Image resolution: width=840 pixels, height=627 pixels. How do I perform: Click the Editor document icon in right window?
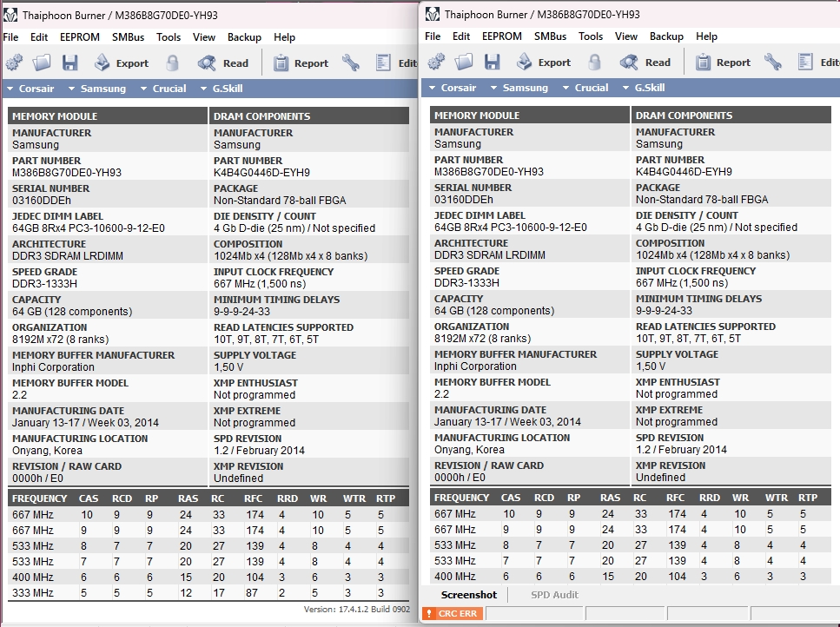coord(805,62)
